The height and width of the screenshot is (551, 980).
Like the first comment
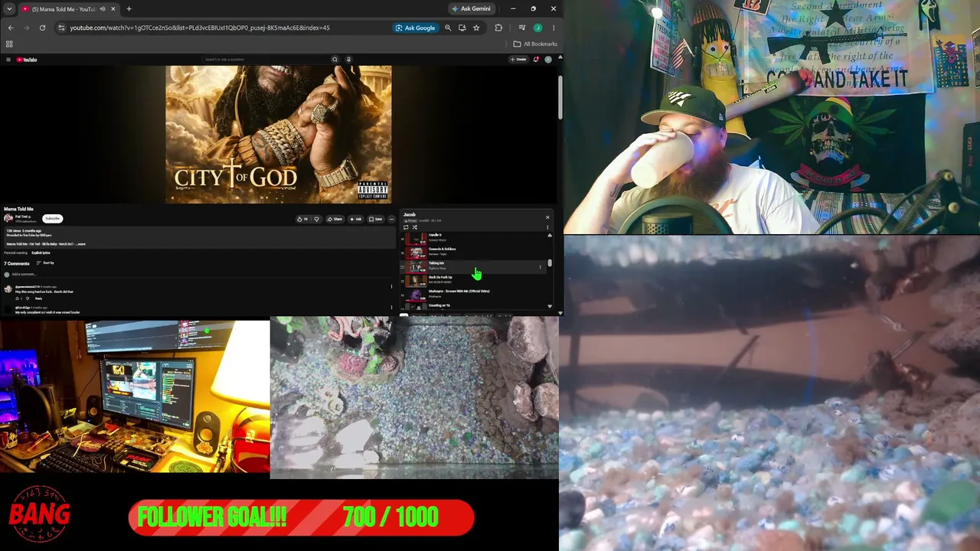pos(17,298)
